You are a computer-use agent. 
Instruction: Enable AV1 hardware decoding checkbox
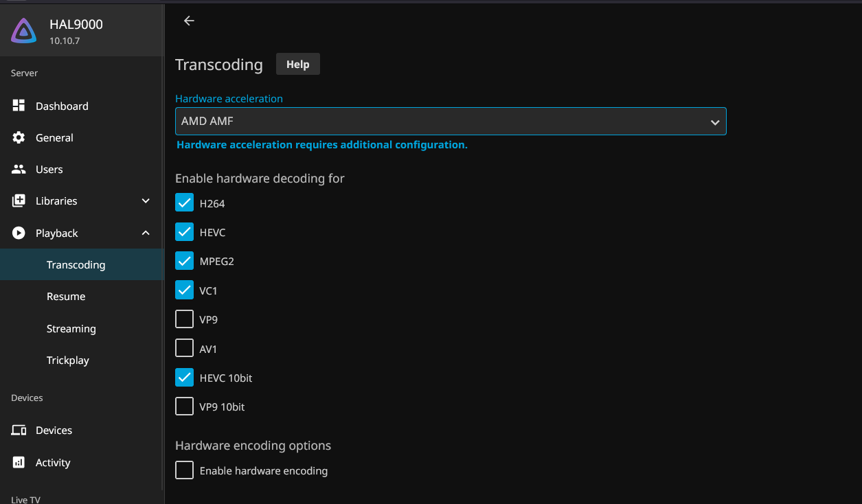coord(184,348)
